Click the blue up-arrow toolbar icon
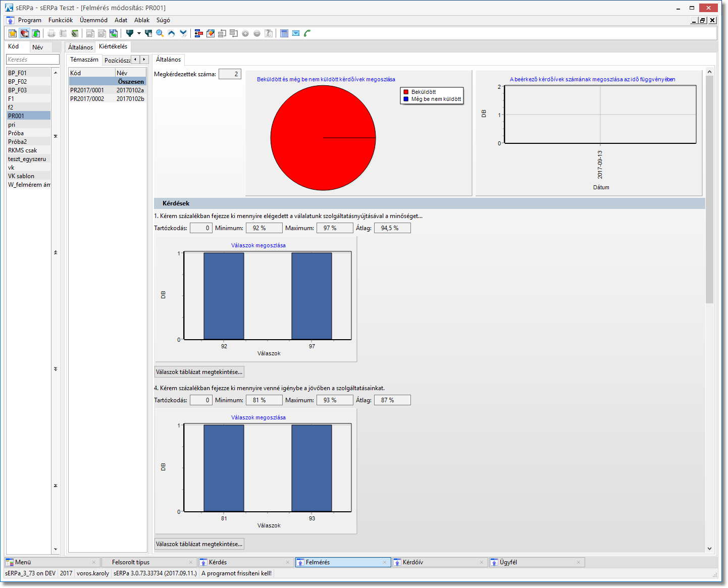Screen dimensions: 728x588 click(172, 33)
